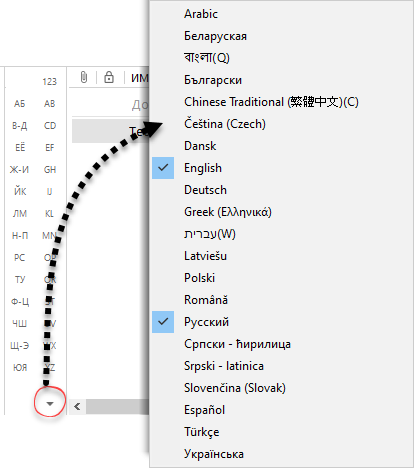Image resolution: width=414 pixels, height=468 pixels.
Task: Choose Українська language option
Action: click(x=282, y=454)
